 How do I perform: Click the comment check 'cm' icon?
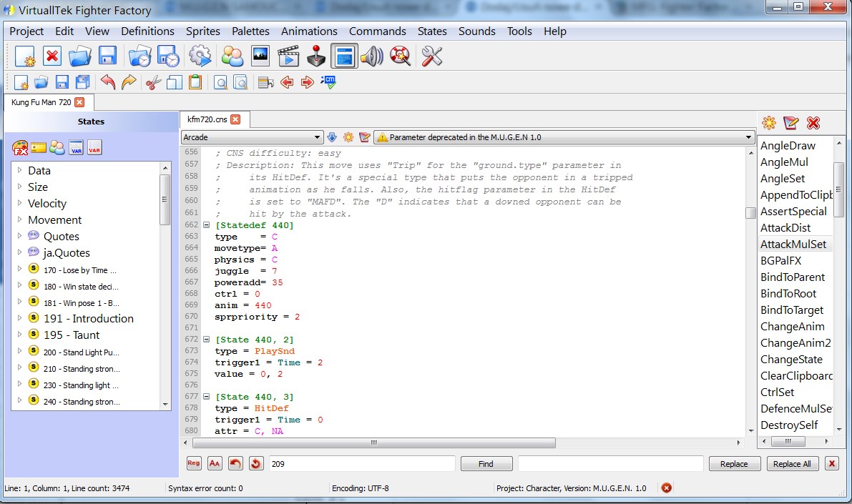coord(328,82)
